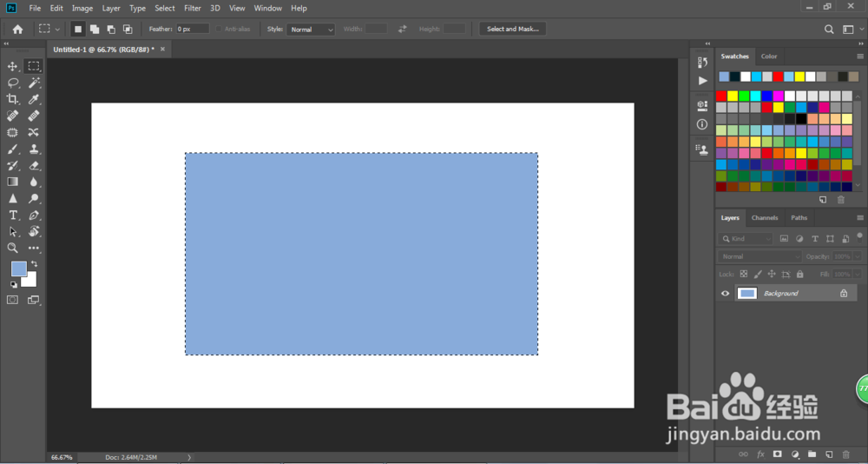Open the layer Kind filter dropdown
Image resolution: width=868 pixels, height=464 pixels.
(745, 239)
